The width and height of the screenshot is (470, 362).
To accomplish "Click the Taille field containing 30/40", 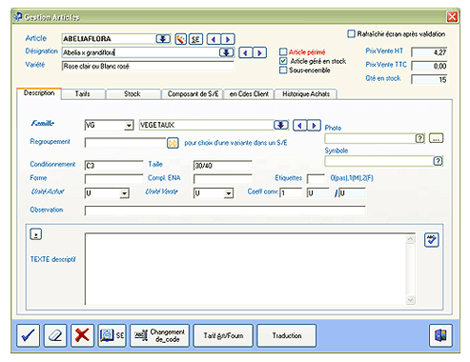I will click(222, 166).
